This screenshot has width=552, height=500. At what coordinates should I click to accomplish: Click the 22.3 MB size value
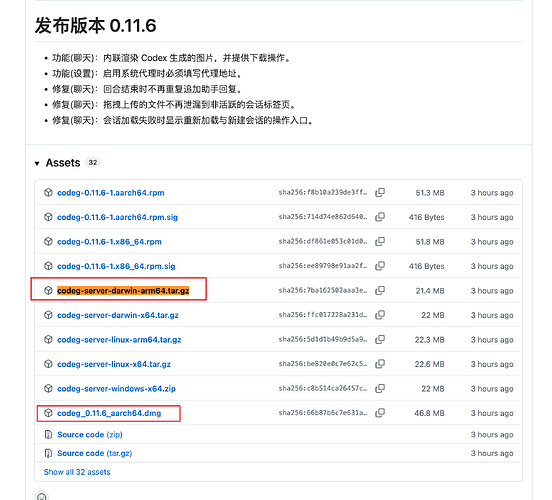[429, 340]
